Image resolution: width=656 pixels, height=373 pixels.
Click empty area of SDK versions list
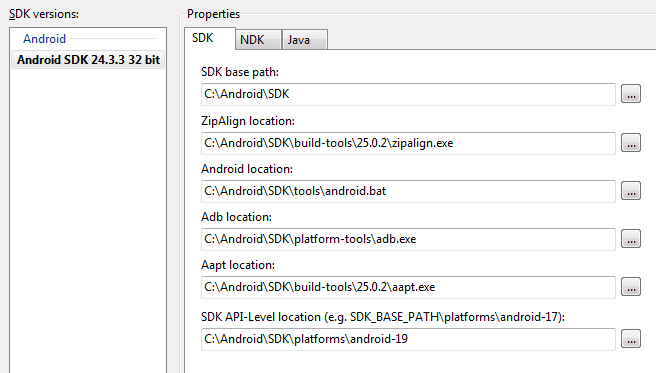click(88, 217)
